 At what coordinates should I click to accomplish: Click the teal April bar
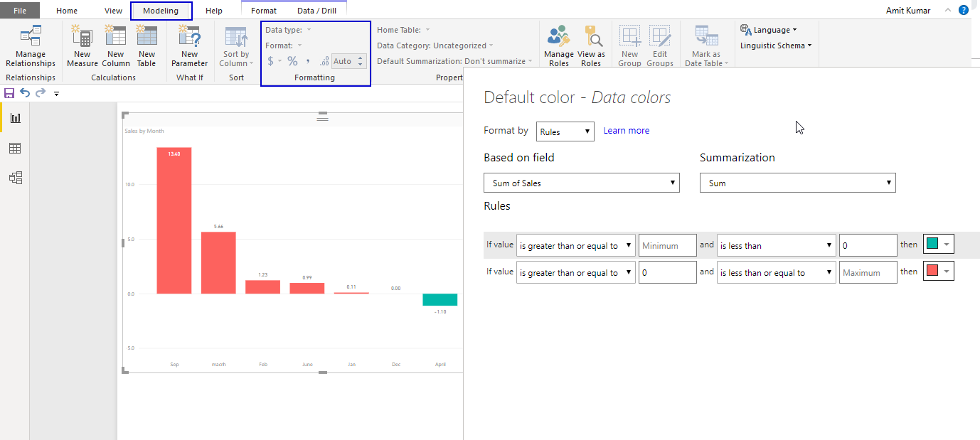[x=440, y=299]
